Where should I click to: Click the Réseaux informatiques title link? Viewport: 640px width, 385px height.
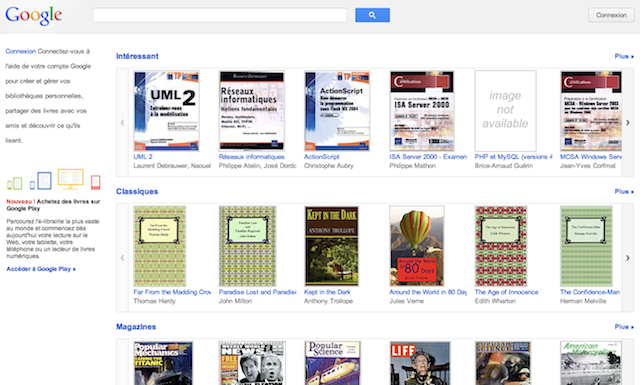point(251,157)
